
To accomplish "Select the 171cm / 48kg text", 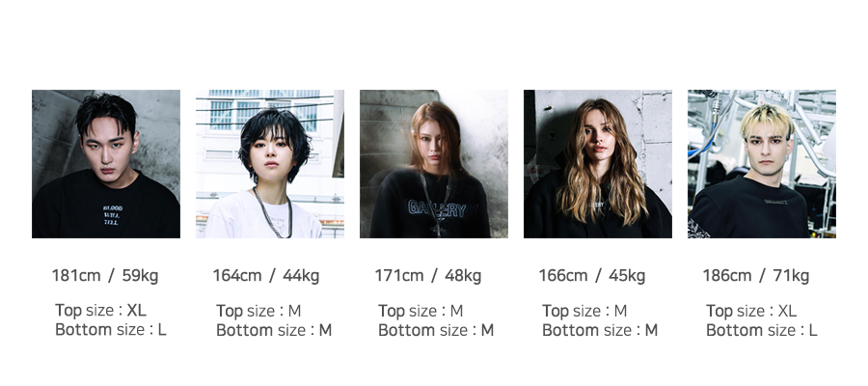I will (x=428, y=275).
